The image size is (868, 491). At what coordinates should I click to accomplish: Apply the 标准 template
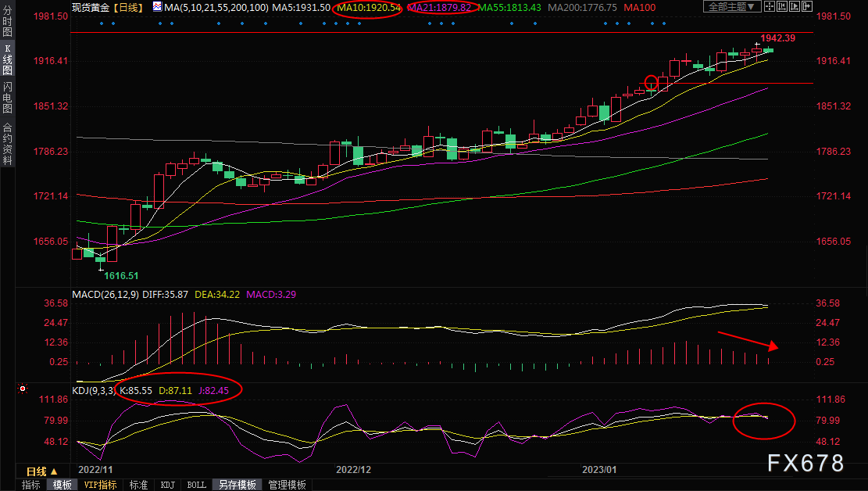138,485
